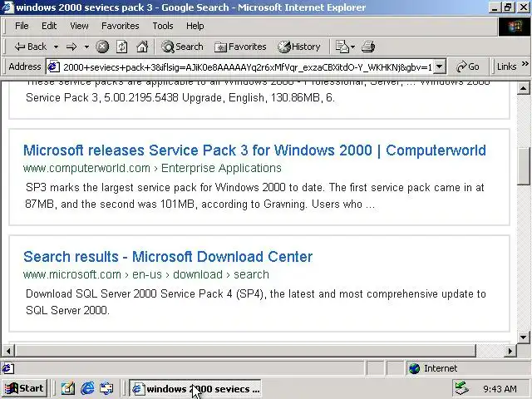This screenshot has height=399, width=532.
Task: Go to the Home page
Action: point(142,47)
